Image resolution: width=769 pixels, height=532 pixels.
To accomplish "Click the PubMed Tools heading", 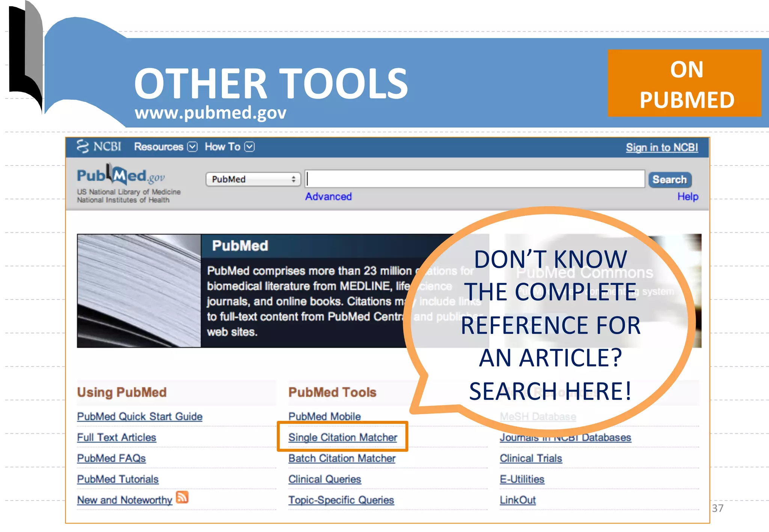I will tap(332, 392).
